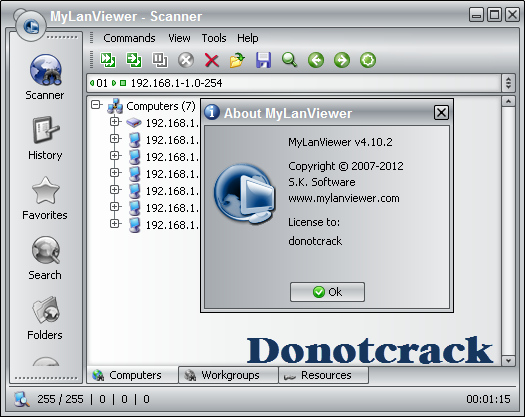Screen dimensions: 525x417
Task: Open the Tools menu
Action: (x=214, y=38)
